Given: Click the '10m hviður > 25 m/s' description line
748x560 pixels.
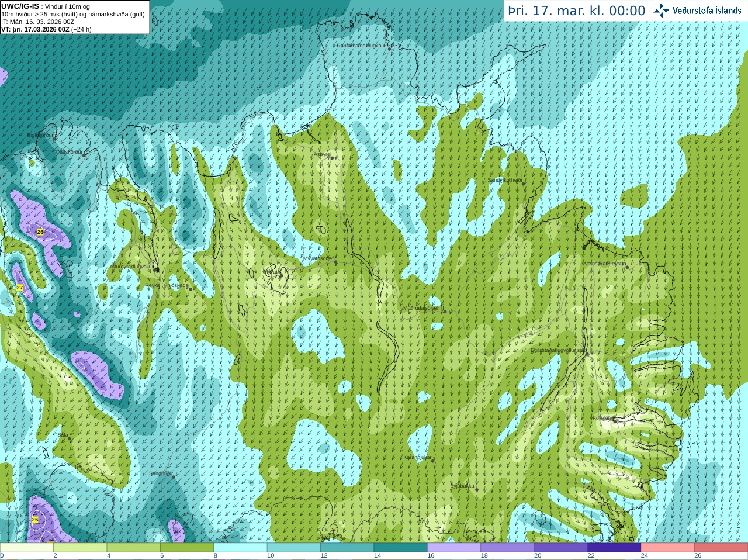Looking at the screenshot, I should point(73,14).
